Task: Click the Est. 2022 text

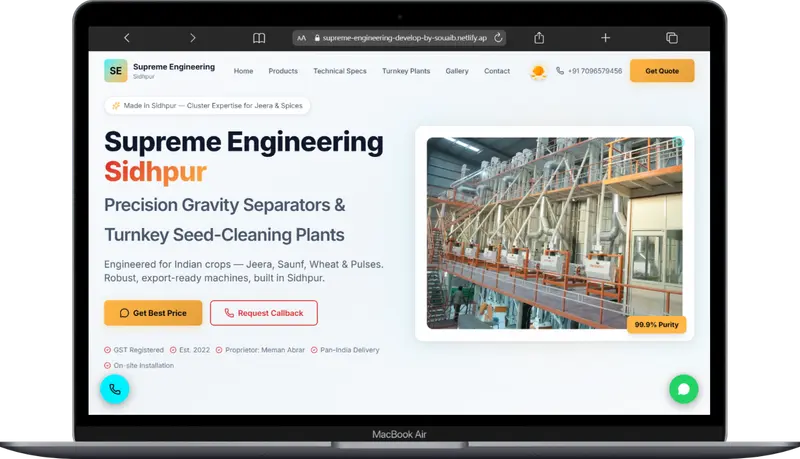Action: [194, 350]
